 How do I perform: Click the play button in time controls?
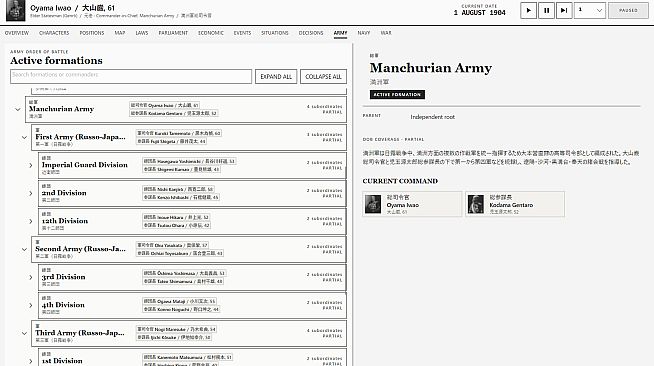pyautogui.click(x=528, y=10)
